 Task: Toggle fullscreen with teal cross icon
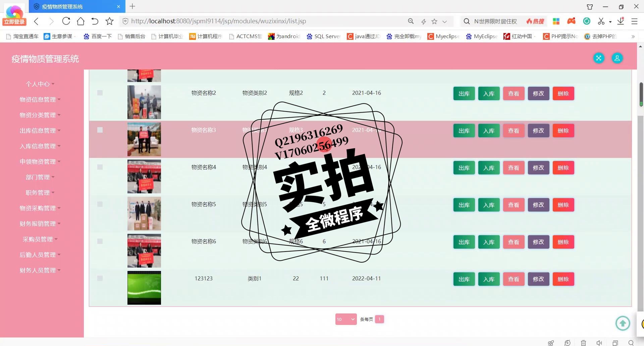[598, 58]
